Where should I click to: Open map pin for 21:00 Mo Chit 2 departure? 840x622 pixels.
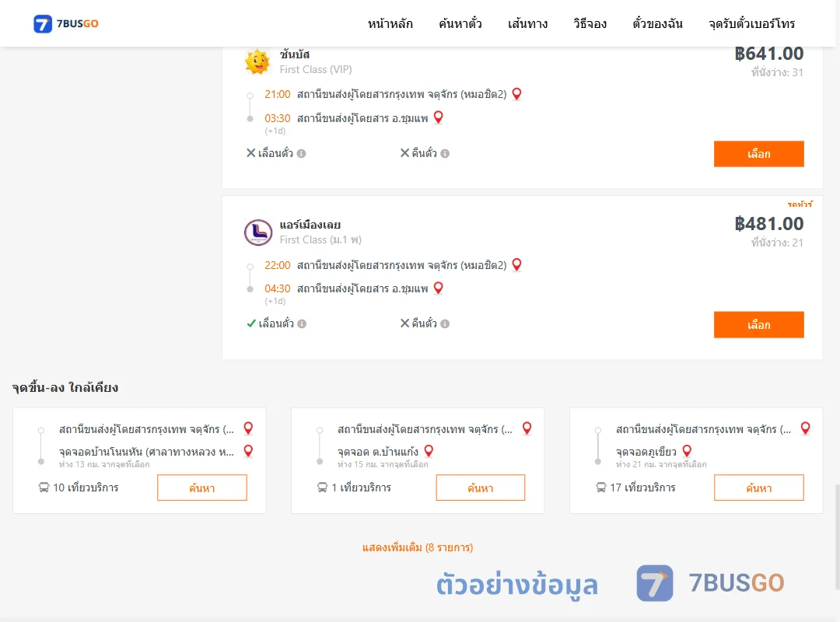tap(517, 94)
